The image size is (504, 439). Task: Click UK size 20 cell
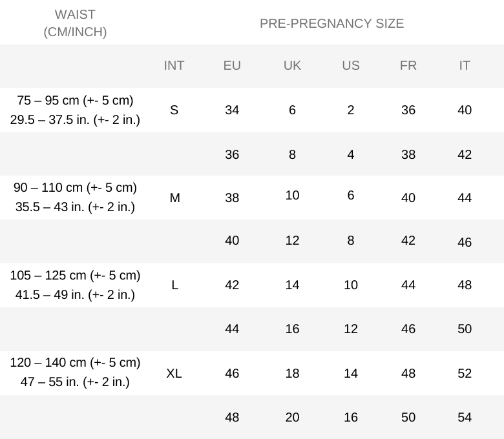click(x=292, y=417)
